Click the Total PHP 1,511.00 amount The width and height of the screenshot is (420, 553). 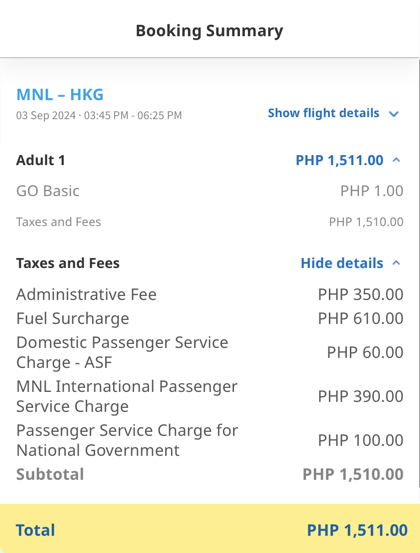[x=357, y=530]
